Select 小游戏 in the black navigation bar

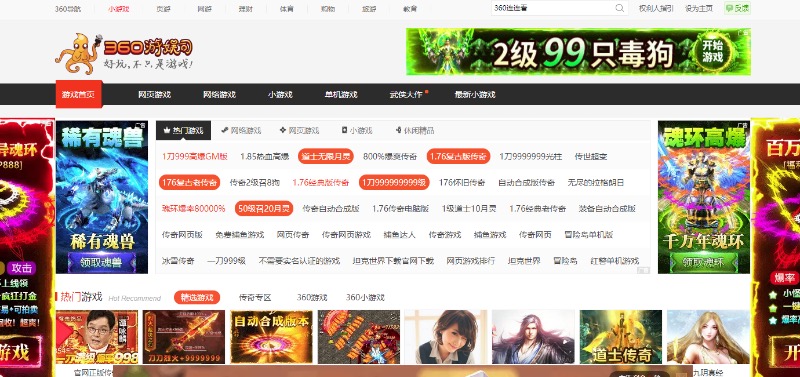280,94
